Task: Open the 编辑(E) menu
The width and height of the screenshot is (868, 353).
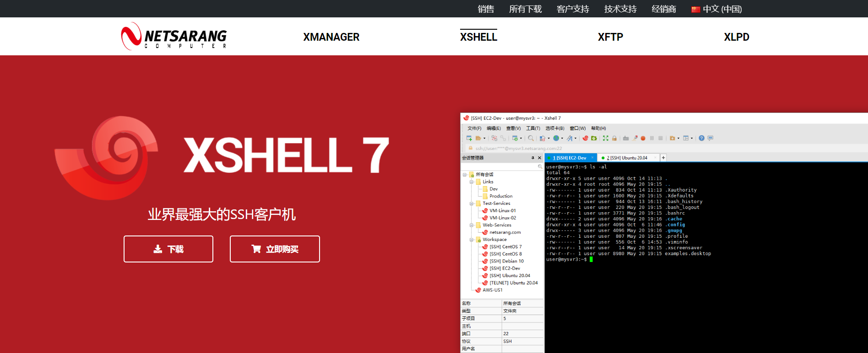Action: (x=494, y=128)
